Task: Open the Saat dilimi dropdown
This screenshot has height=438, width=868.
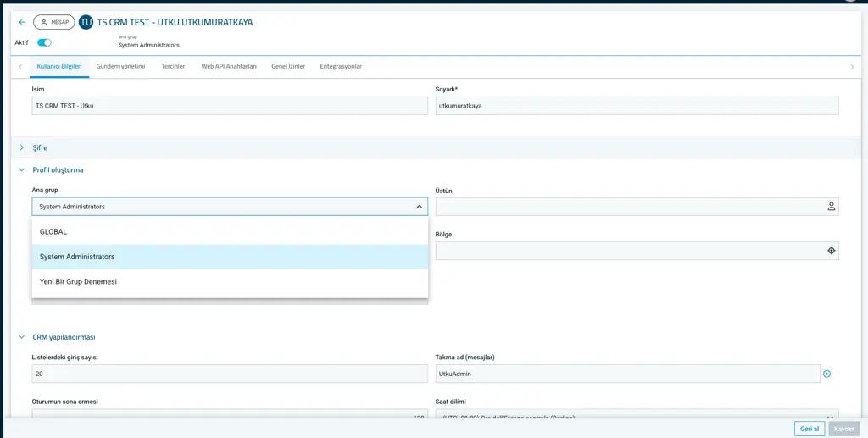Action: click(637, 413)
